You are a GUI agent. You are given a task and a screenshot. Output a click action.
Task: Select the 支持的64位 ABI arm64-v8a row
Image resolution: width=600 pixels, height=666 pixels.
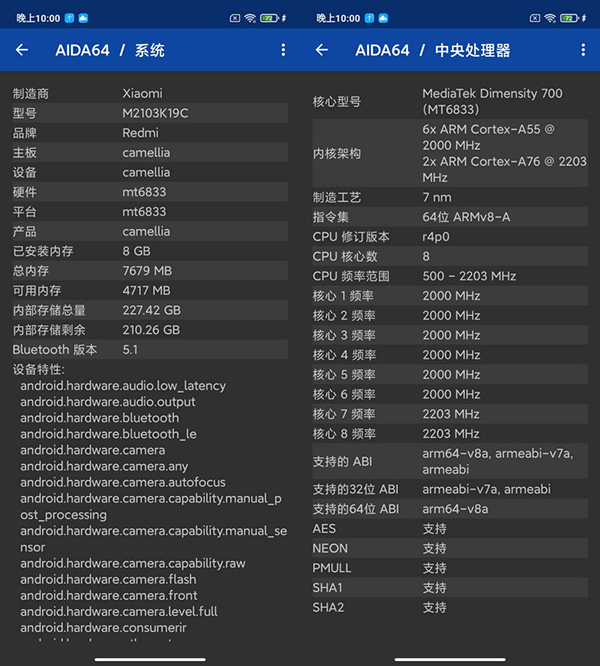(450, 509)
